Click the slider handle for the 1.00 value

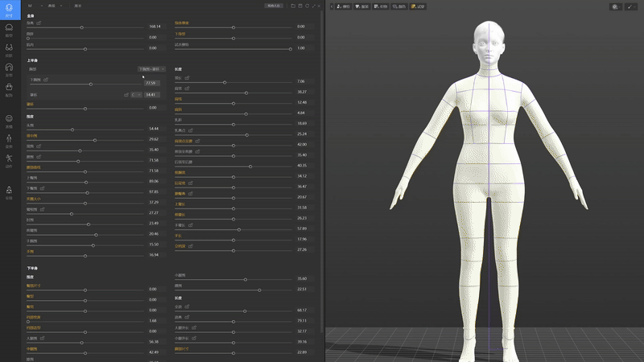tap(291, 49)
